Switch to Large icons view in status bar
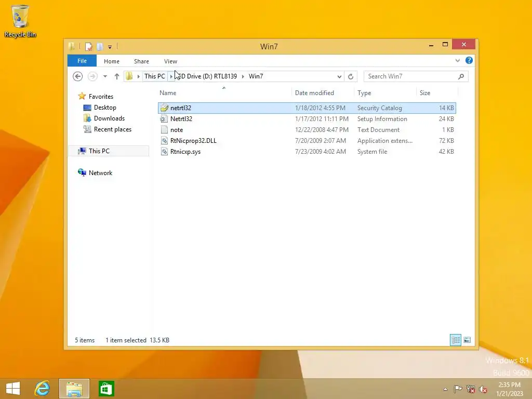532x399 pixels. click(x=467, y=340)
